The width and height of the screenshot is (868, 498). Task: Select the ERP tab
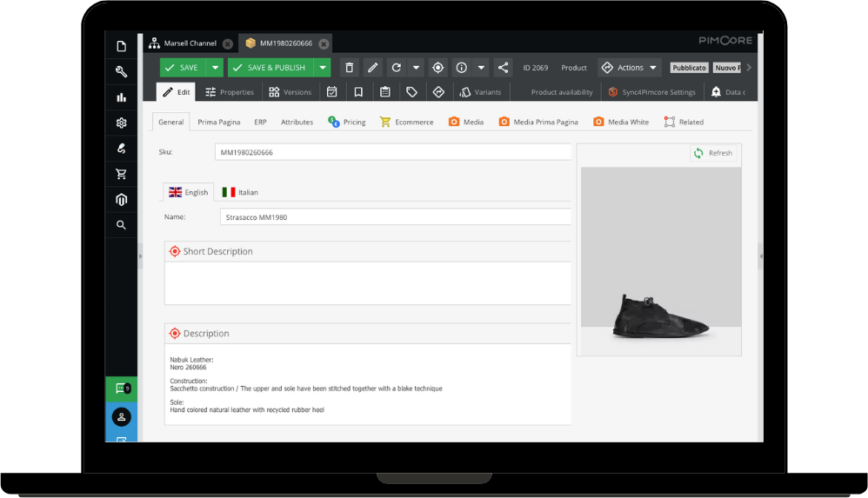coord(260,122)
